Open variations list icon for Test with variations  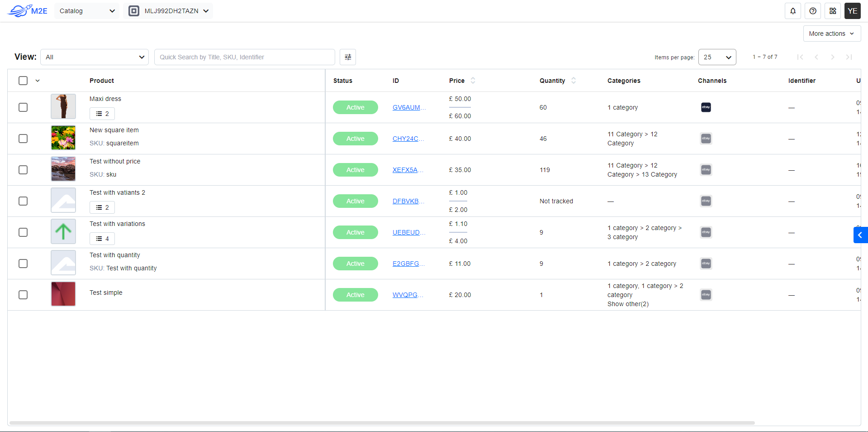tap(102, 239)
